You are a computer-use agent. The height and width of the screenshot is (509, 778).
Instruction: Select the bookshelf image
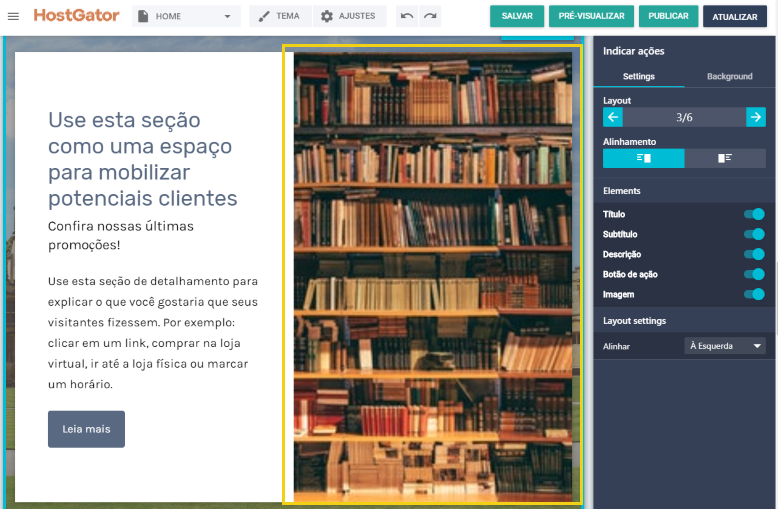tap(433, 276)
